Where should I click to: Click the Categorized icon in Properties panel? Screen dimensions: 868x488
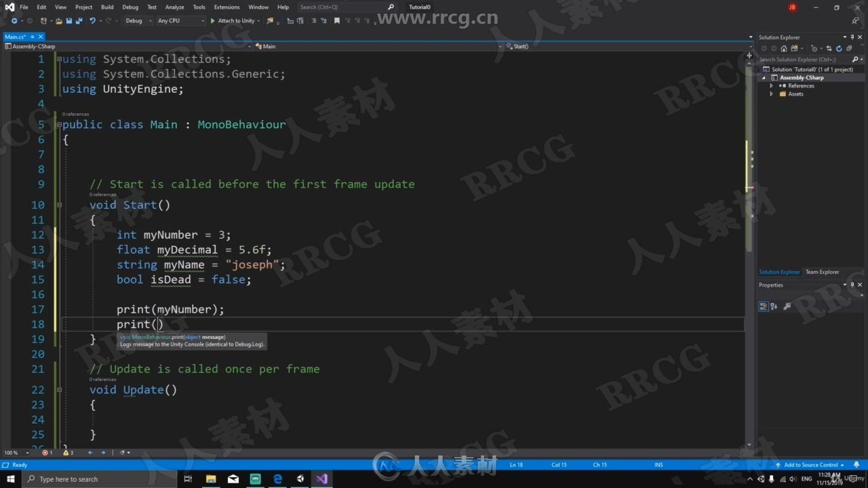(x=764, y=306)
